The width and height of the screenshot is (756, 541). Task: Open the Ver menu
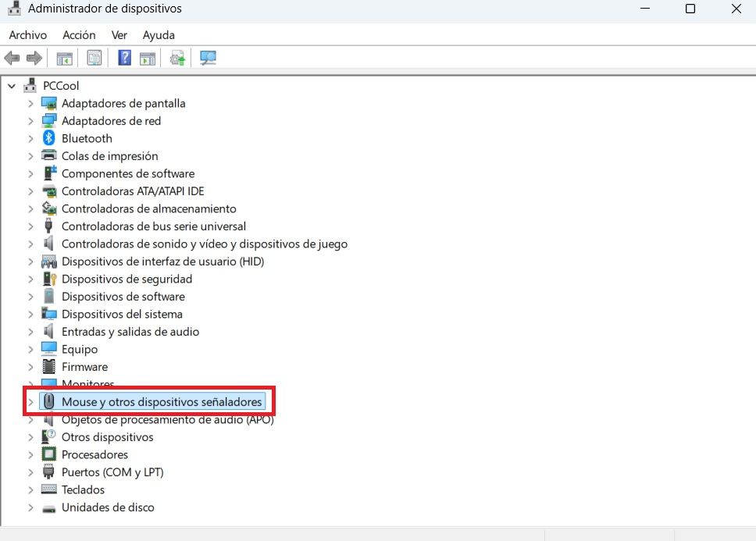tap(119, 35)
